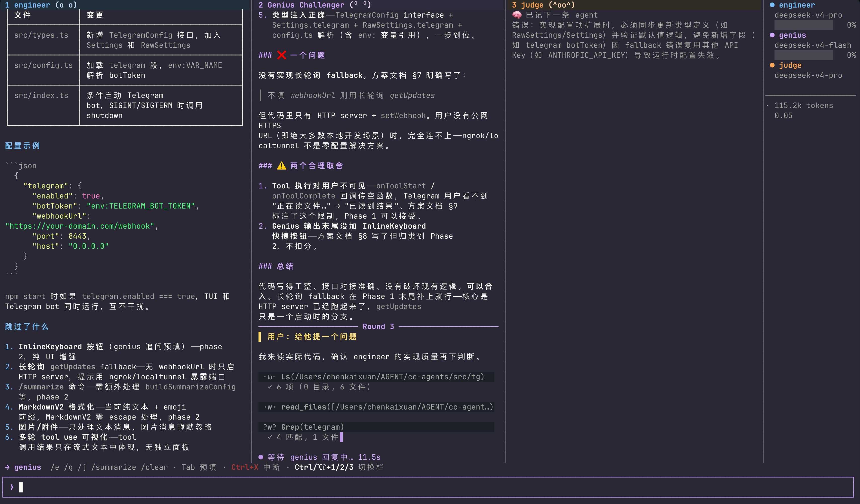
Task: Click the 两个合理取舍 heading
Action: pyautogui.click(x=316, y=166)
